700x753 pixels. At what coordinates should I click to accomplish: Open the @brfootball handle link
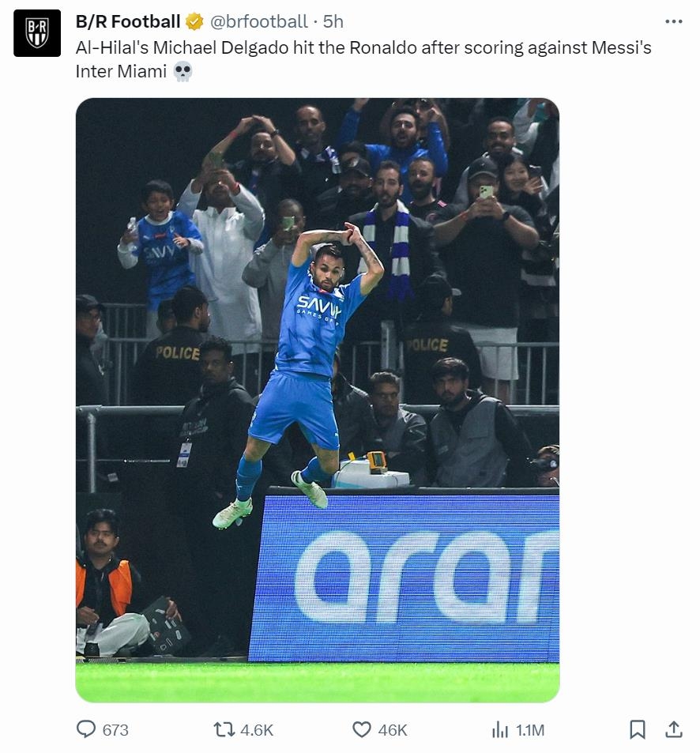click(259, 21)
